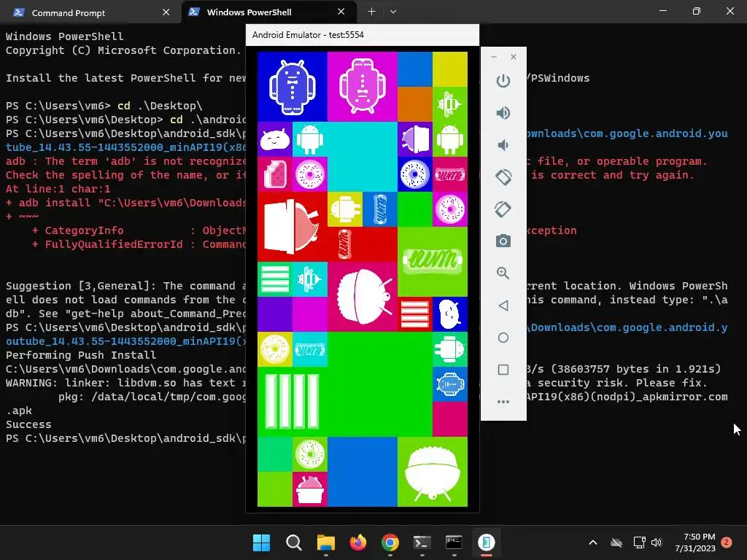747x560 pixels.
Task: Minimize the emulator toolbar panel
Action: tap(494, 57)
